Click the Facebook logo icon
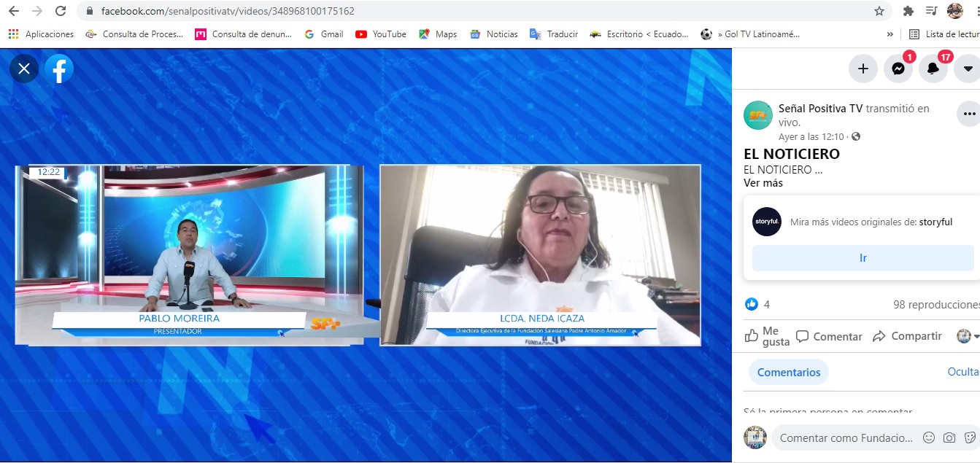This screenshot has height=463, width=980. coord(59,69)
